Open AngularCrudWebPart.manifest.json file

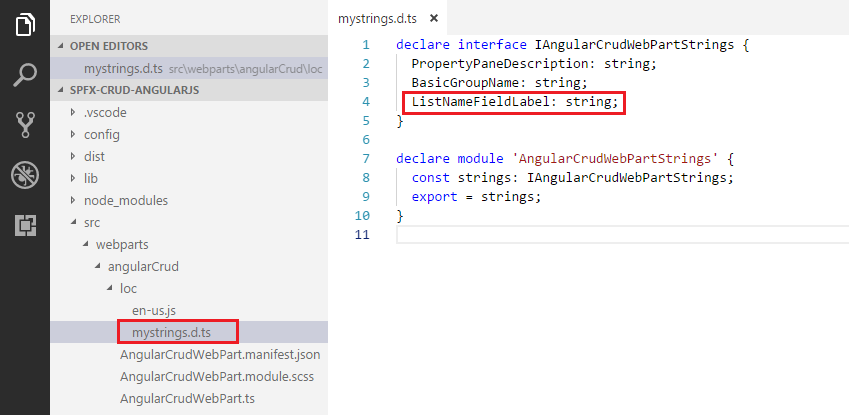click(x=219, y=354)
